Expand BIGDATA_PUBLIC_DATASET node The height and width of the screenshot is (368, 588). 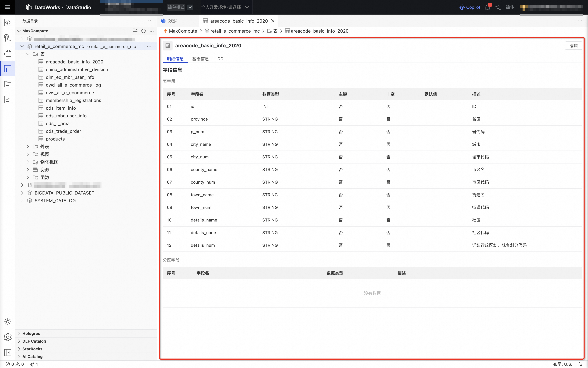click(x=22, y=193)
